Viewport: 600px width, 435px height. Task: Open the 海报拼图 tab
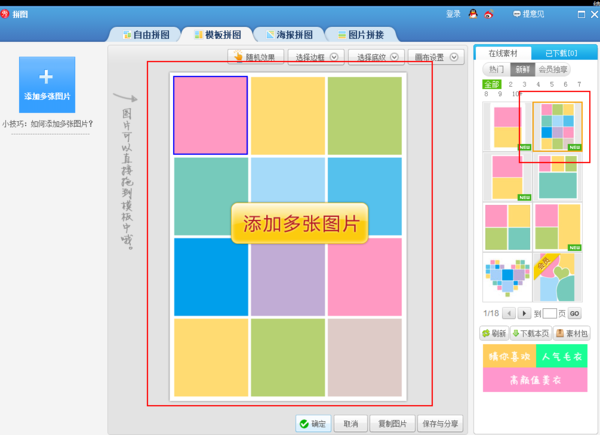pyautogui.click(x=289, y=35)
